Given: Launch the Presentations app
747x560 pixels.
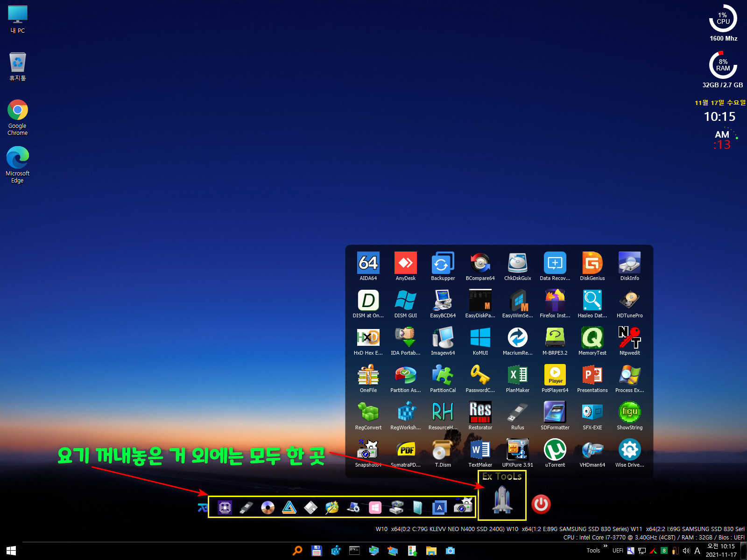Looking at the screenshot, I should 592,375.
